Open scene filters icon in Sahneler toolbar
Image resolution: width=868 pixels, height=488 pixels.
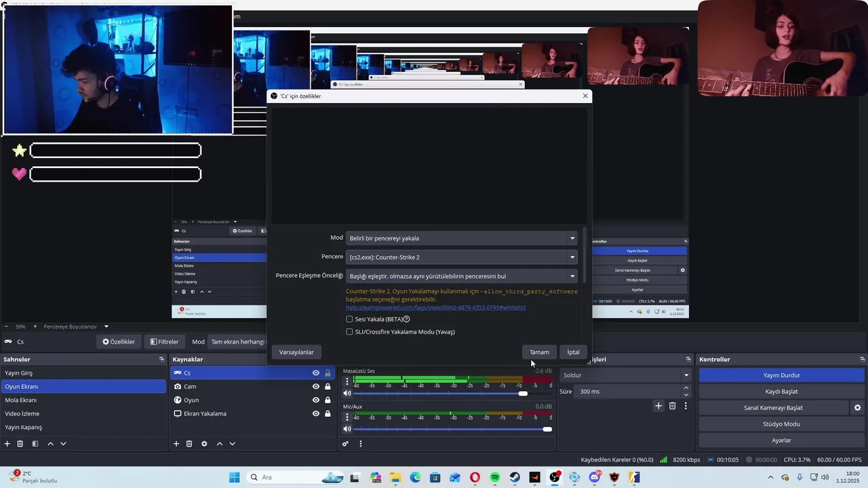(35, 443)
